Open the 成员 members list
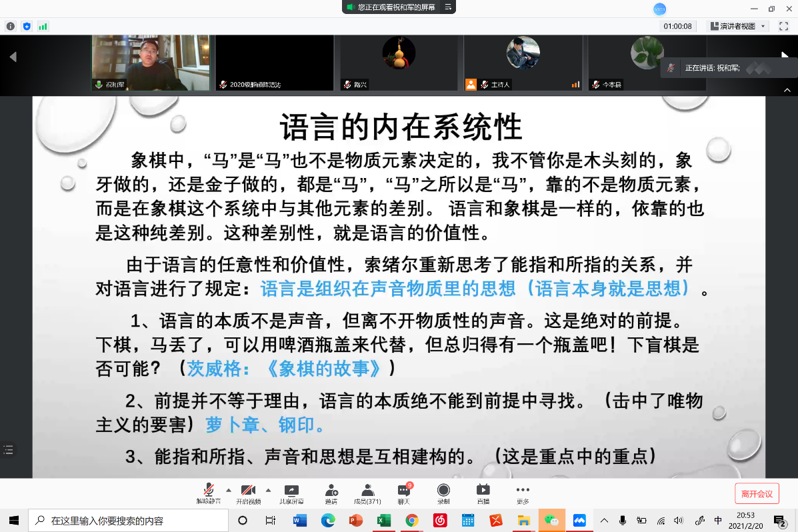The image size is (798, 532). [x=367, y=493]
